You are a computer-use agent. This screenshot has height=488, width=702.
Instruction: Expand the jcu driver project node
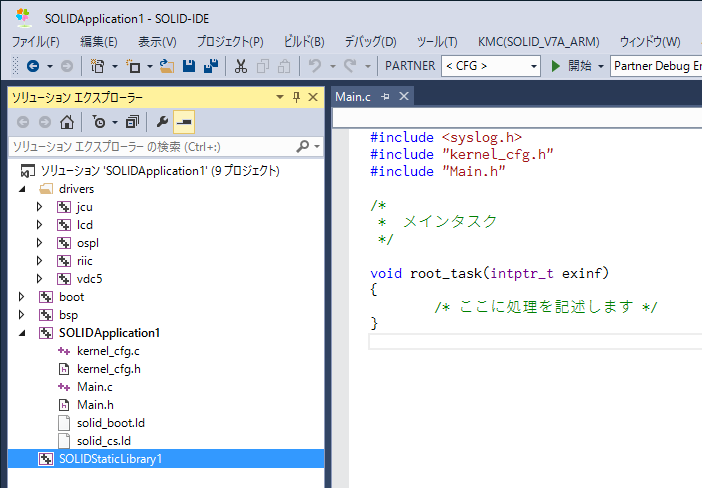[40, 207]
